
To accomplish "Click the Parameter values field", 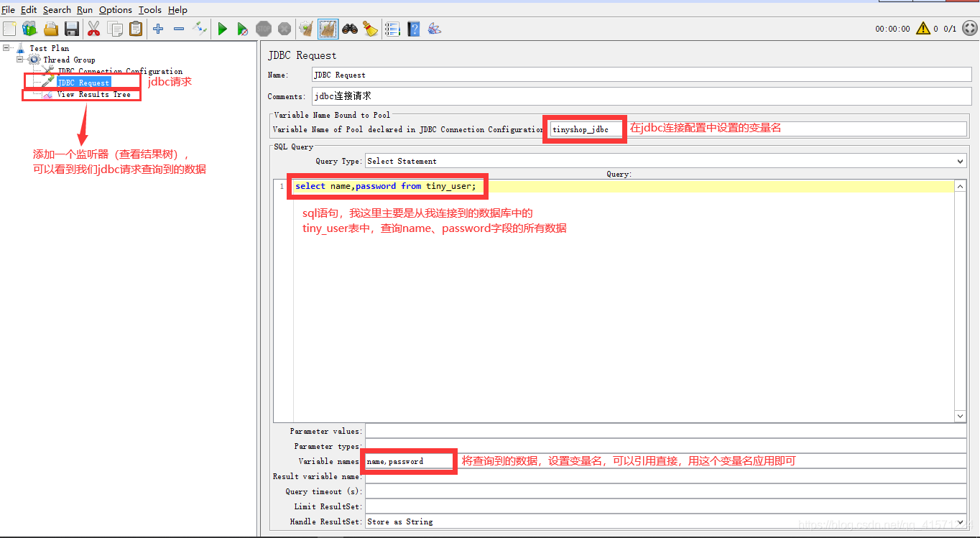I will point(665,431).
